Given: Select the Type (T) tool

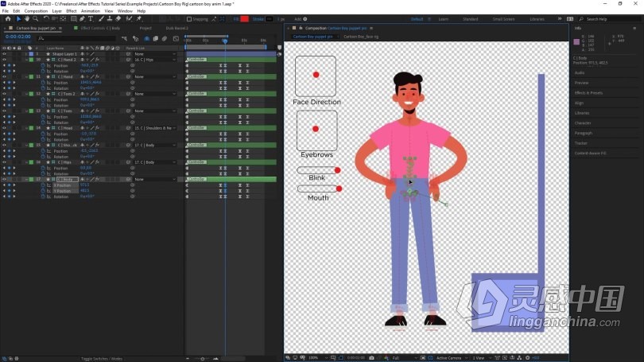Looking at the screenshot, I should point(91,19).
